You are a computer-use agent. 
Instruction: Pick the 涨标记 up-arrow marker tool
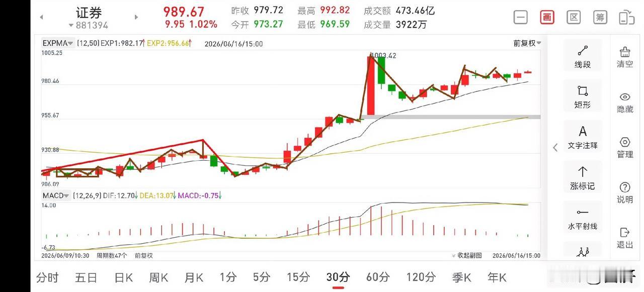click(x=583, y=178)
